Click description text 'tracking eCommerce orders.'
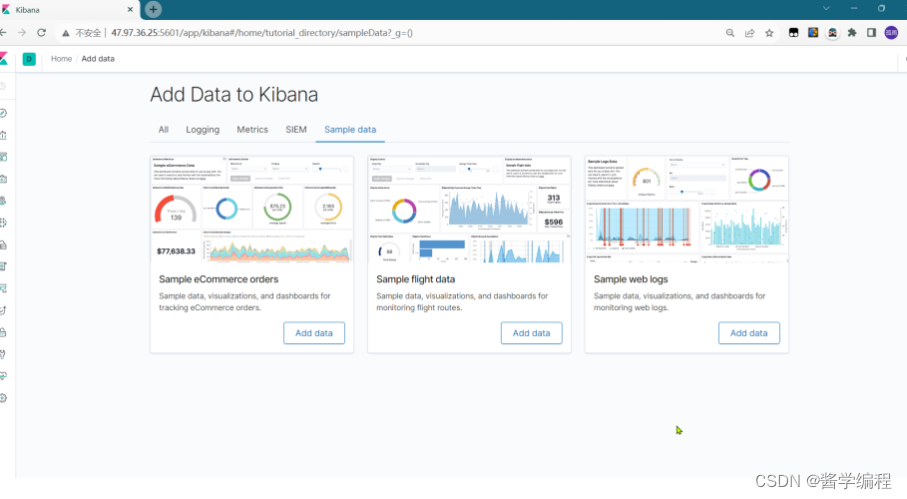Viewport: 907px width, 499px height. 210,308
